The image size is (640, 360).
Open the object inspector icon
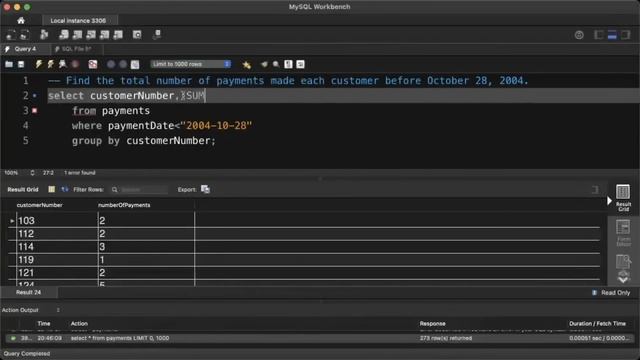click(x=44, y=35)
